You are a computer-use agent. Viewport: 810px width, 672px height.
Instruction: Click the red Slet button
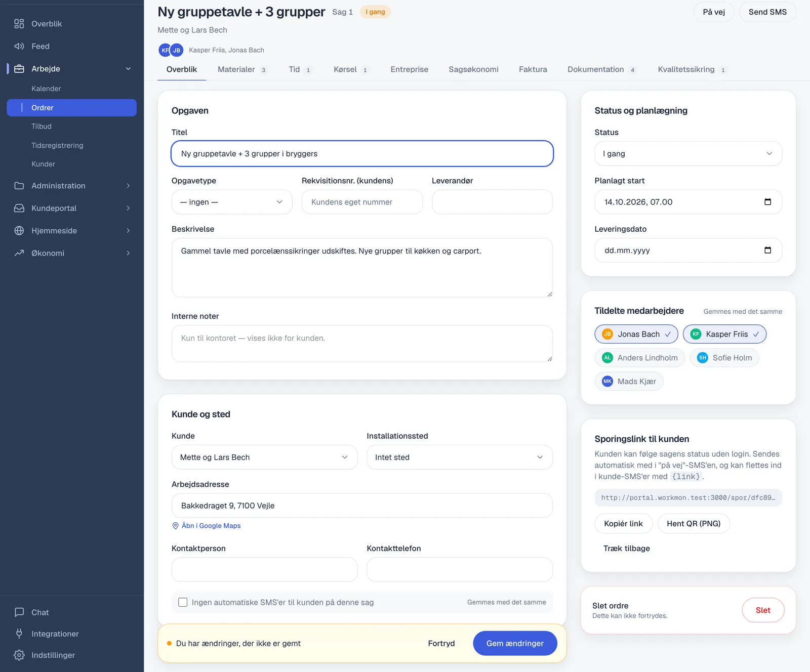763,610
